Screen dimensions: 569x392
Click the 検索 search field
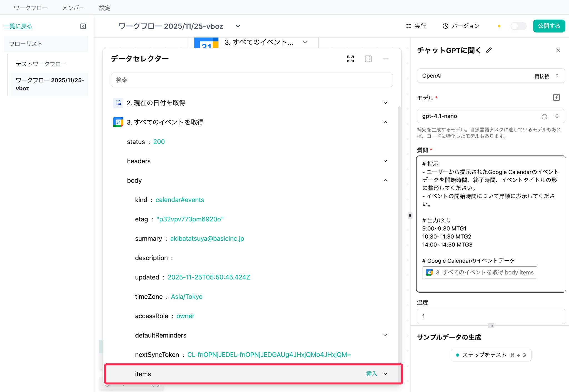(x=251, y=80)
